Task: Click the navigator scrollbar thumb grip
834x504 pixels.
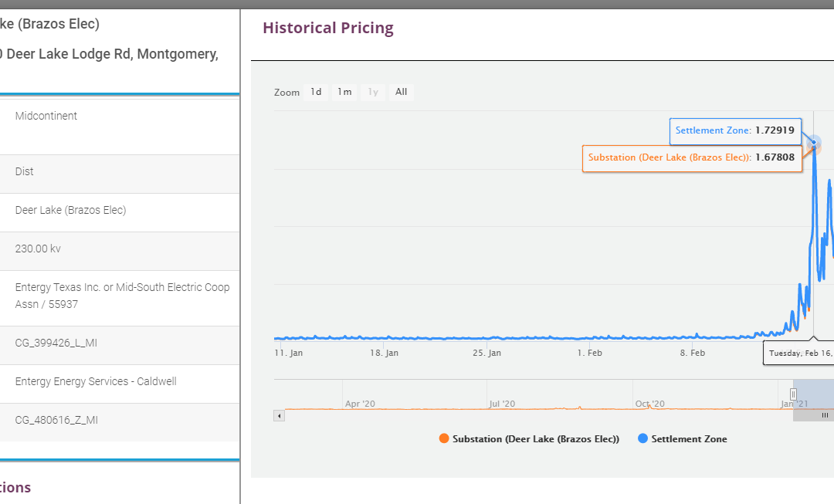Action: (825, 416)
